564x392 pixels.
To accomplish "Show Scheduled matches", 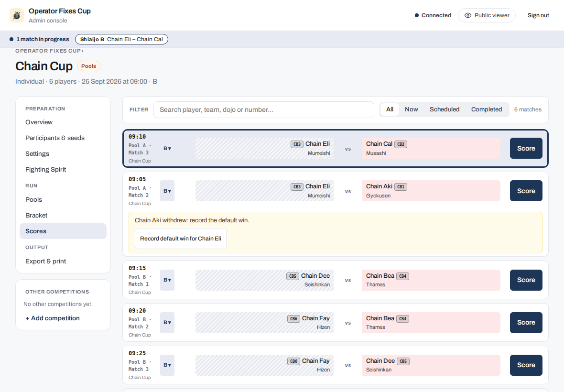I will [444, 109].
